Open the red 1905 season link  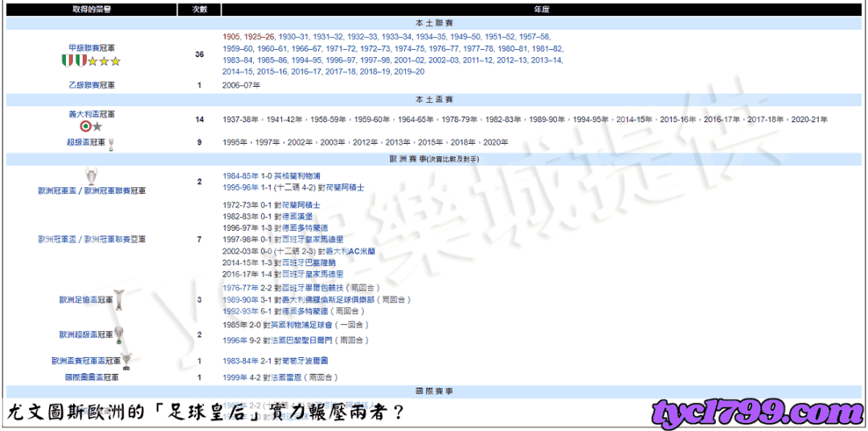click(x=231, y=36)
